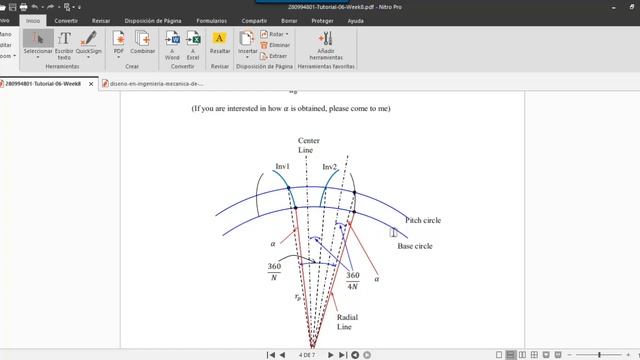640x360 pixels.
Task: Click 'Base circle' label in document
Action: pos(415,246)
